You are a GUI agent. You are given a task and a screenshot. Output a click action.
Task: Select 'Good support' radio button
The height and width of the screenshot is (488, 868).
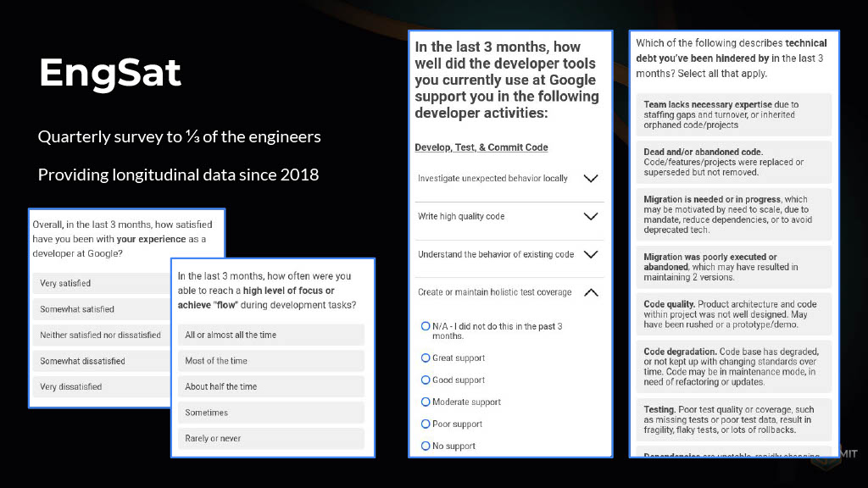point(426,380)
